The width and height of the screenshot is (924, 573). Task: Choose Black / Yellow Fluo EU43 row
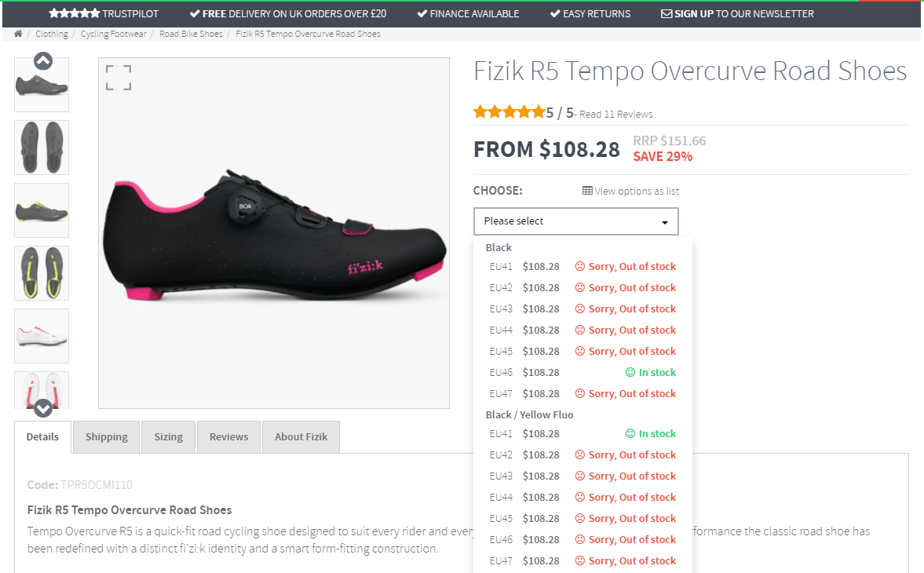583,476
